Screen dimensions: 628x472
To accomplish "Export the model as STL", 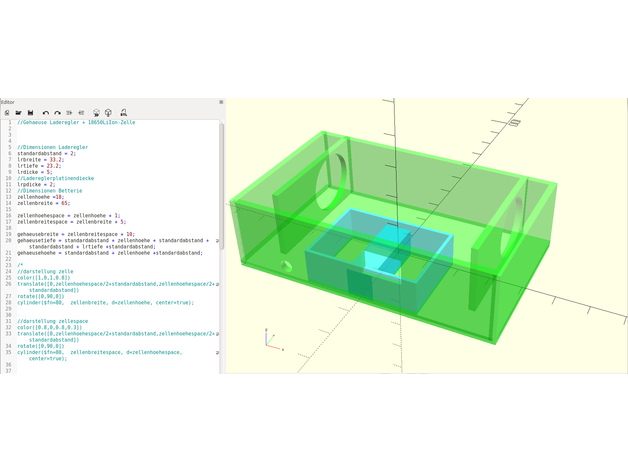I will coord(123,113).
